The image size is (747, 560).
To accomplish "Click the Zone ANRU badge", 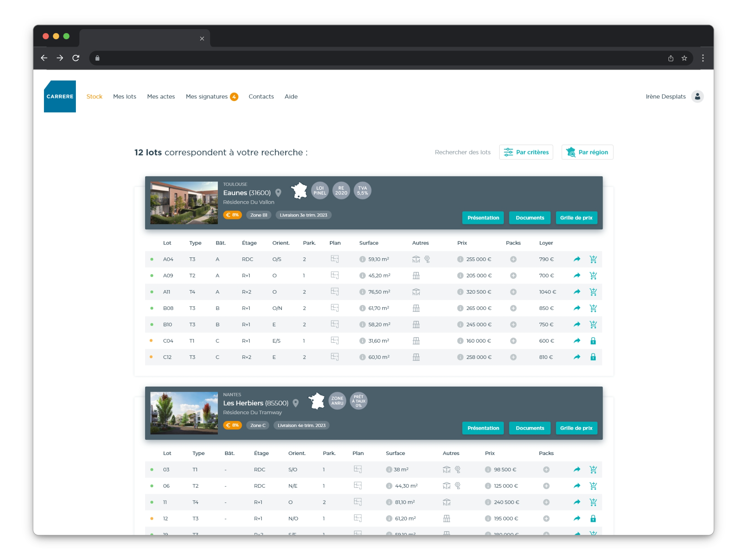I will [337, 401].
